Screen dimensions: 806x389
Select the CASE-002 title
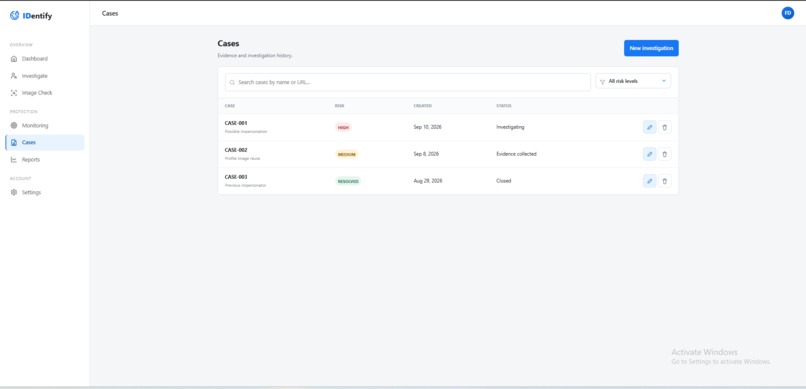click(x=236, y=150)
